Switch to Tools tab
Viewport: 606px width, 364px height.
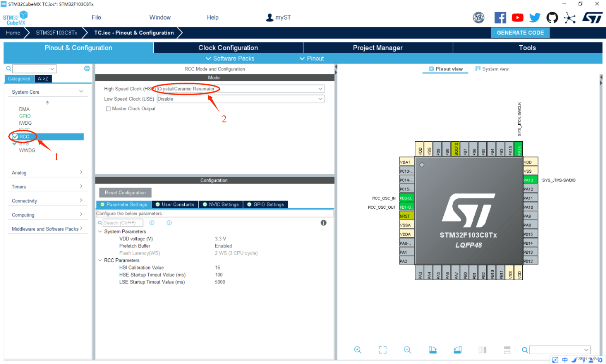pyautogui.click(x=527, y=48)
